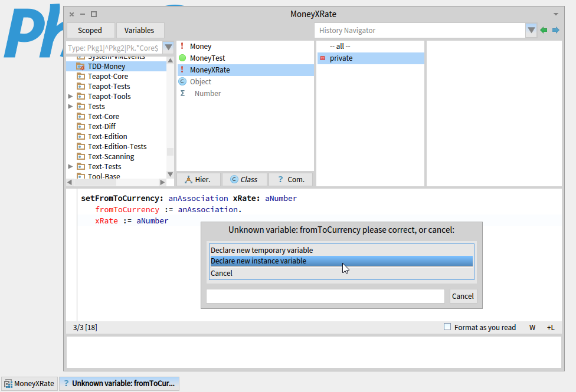Click the Teapot-Tests package folder icon

pos(80,86)
